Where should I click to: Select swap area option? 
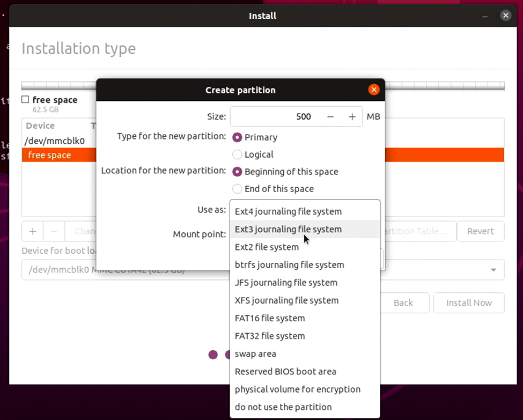pyautogui.click(x=305, y=353)
